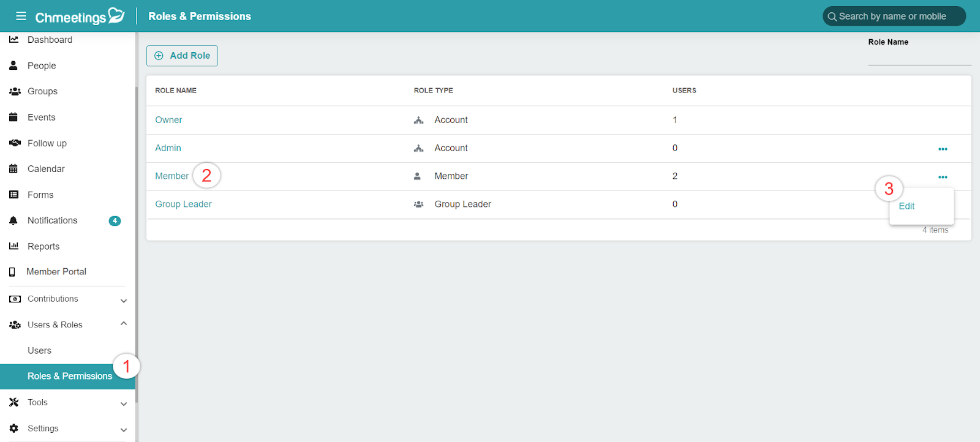
Task: Click the Groups people icon
Action: coord(15,91)
